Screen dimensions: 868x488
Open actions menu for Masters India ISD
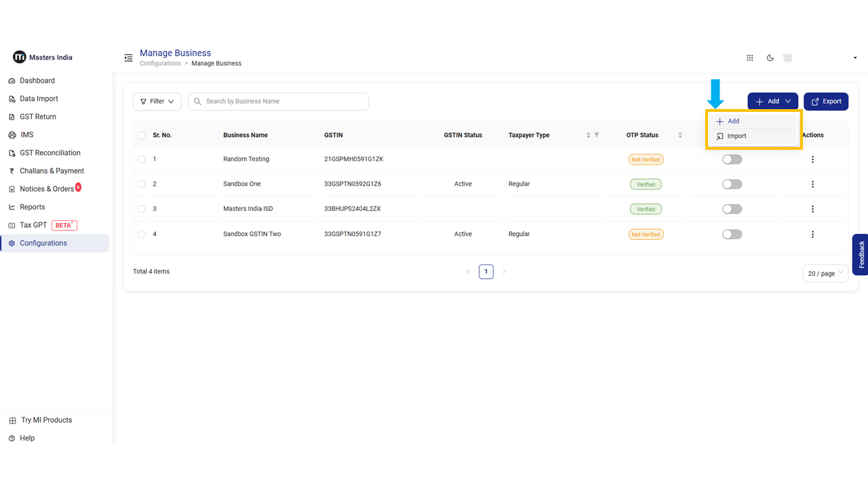tap(812, 209)
